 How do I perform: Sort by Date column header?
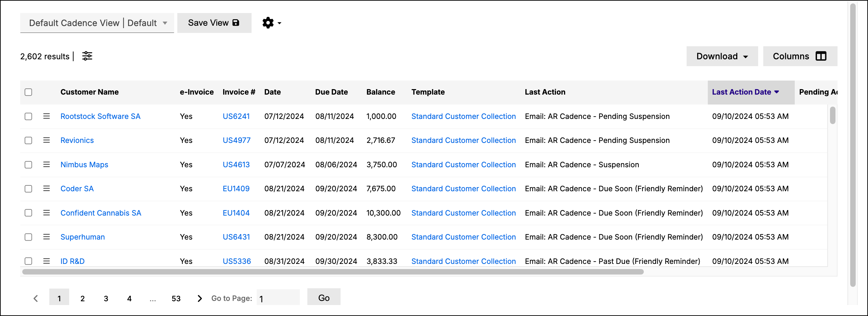click(x=272, y=92)
